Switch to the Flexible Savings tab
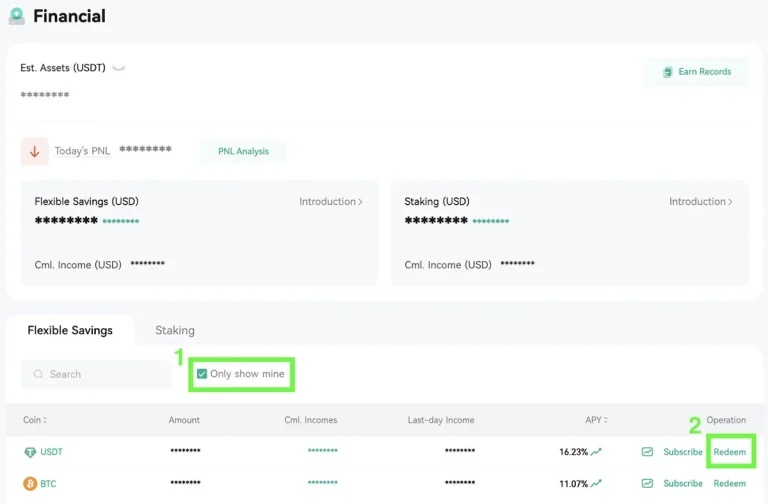The image size is (768, 504). click(70, 331)
